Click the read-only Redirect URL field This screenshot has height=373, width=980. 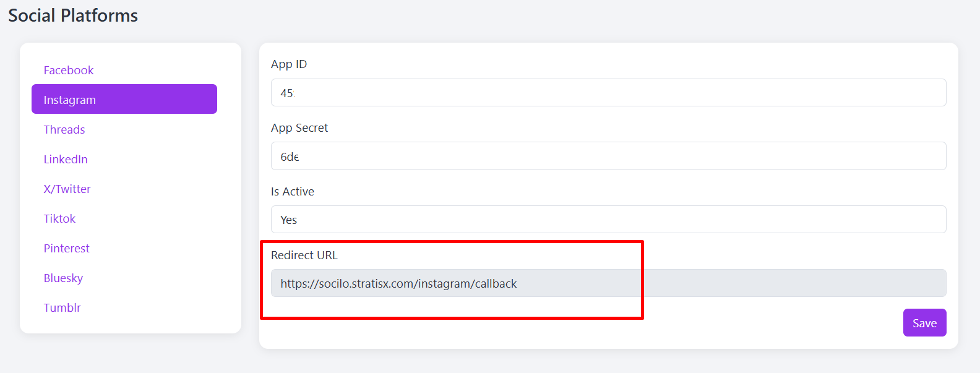(x=608, y=283)
